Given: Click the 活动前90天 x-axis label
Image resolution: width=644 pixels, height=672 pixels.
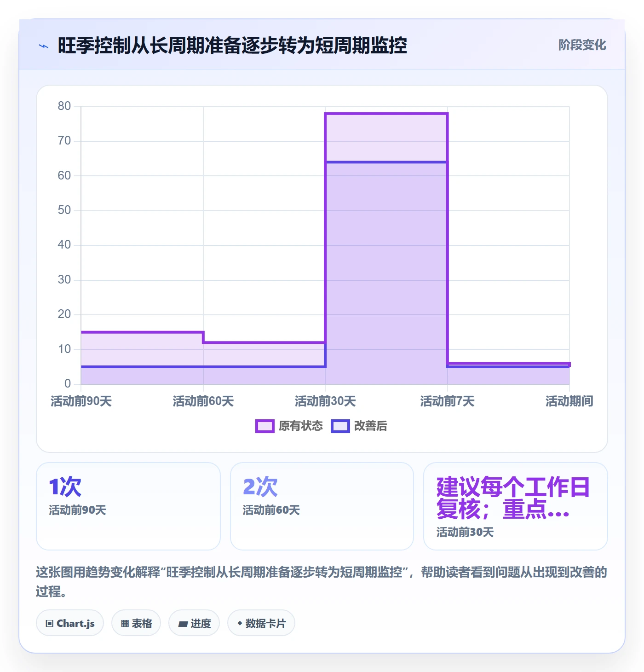Looking at the screenshot, I should 81,401.
